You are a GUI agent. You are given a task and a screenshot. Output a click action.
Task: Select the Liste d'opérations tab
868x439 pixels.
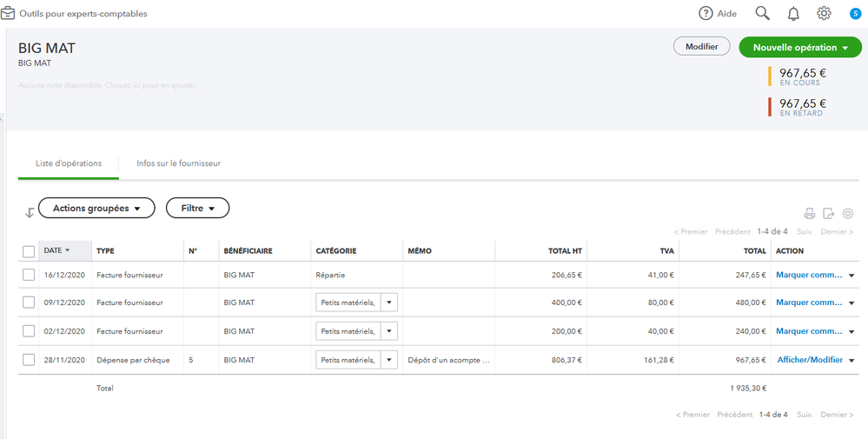pyautogui.click(x=69, y=163)
